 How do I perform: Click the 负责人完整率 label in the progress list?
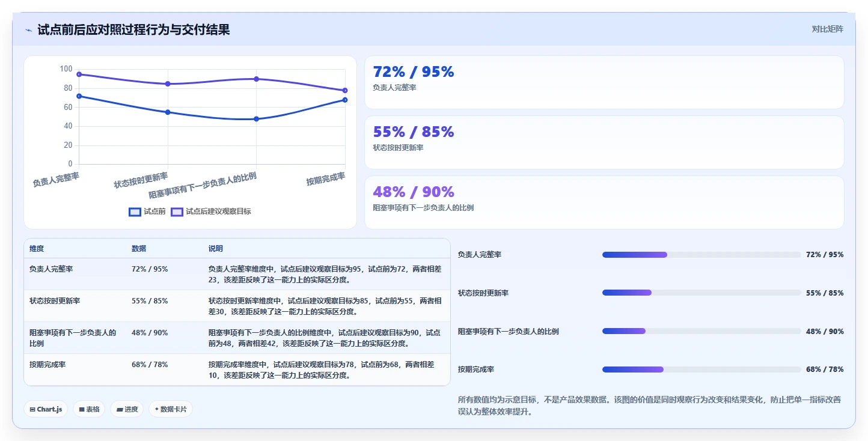[x=480, y=255]
